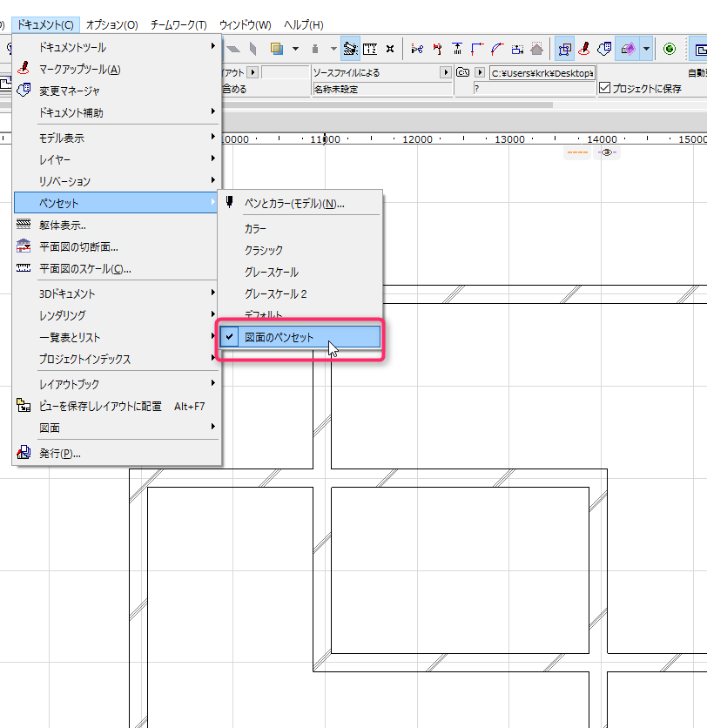
Task: Open the チームワーク(T) menu
Action: 178,24
